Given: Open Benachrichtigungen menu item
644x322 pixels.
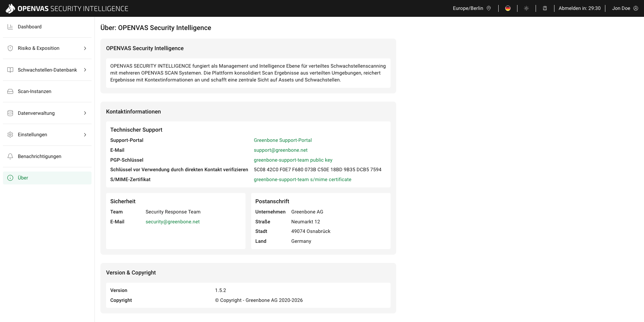Looking at the screenshot, I should coord(47,156).
